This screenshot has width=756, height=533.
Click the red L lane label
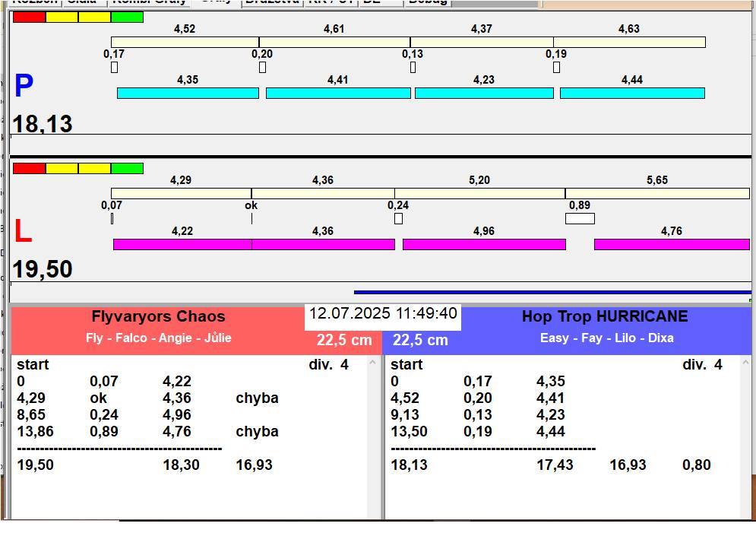pyautogui.click(x=23, y=232)
